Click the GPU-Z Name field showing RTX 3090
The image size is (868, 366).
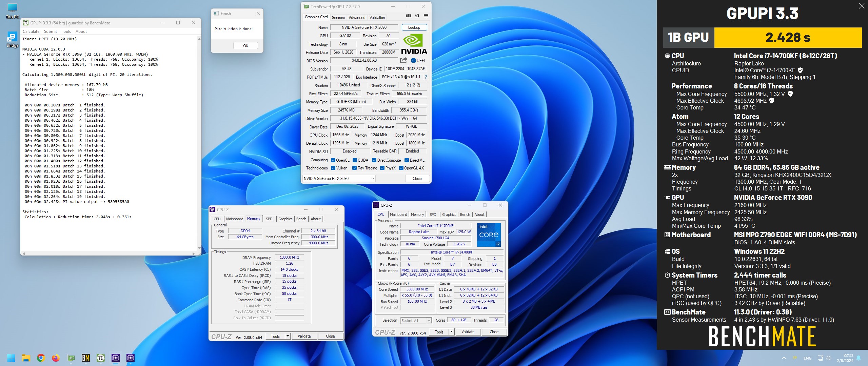pyautogui.click(x=364, y=27)
